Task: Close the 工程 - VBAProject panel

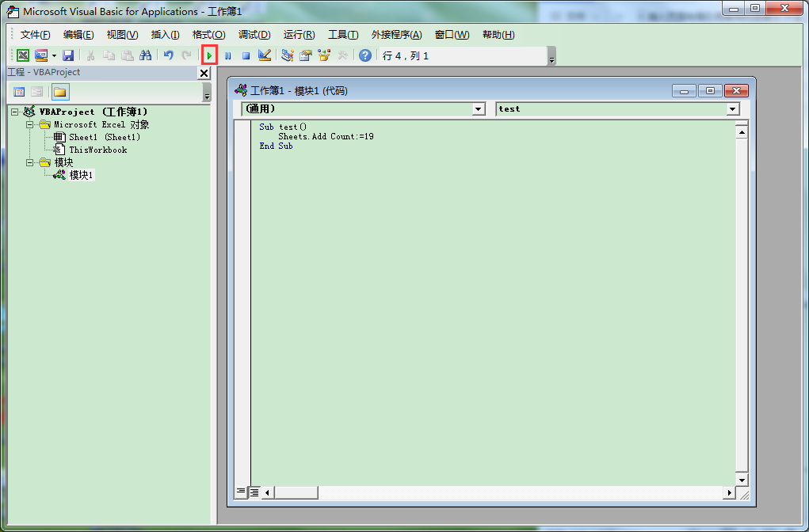Action: (x=204, y=73)
